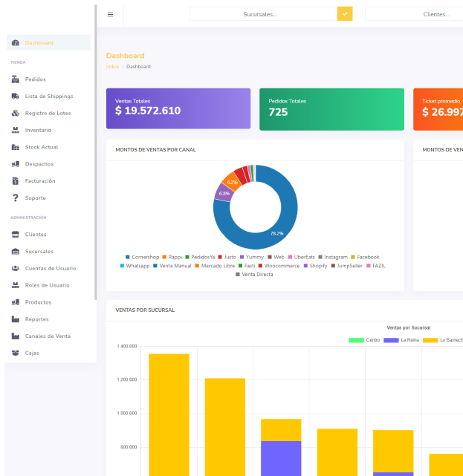Click the Lista de Shippings truck icon

click(16, 96)
